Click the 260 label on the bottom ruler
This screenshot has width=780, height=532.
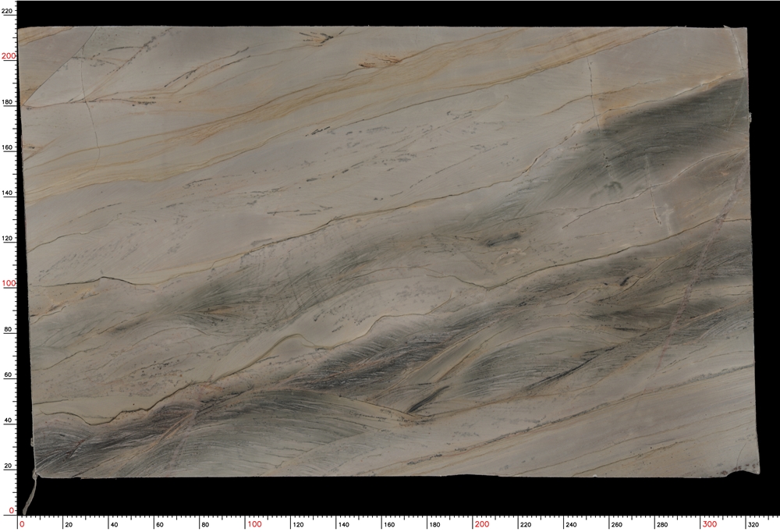click(x=618, y=525)
